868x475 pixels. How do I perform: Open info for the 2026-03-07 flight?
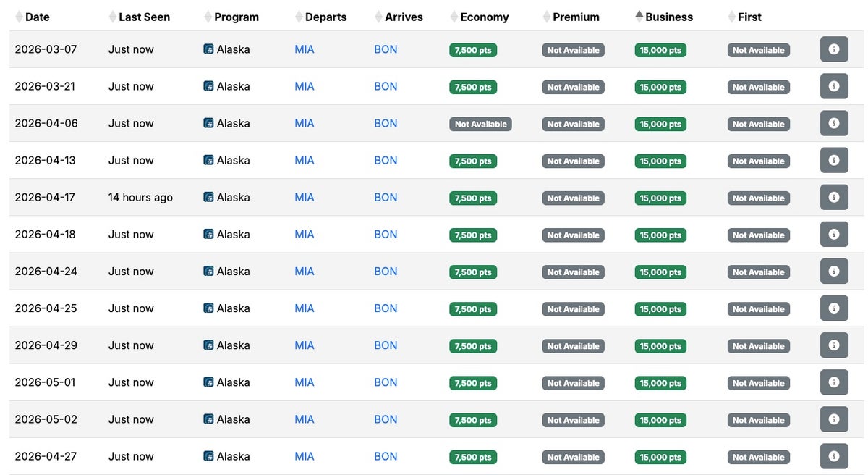pyautogui.click(x=833, y=49)
